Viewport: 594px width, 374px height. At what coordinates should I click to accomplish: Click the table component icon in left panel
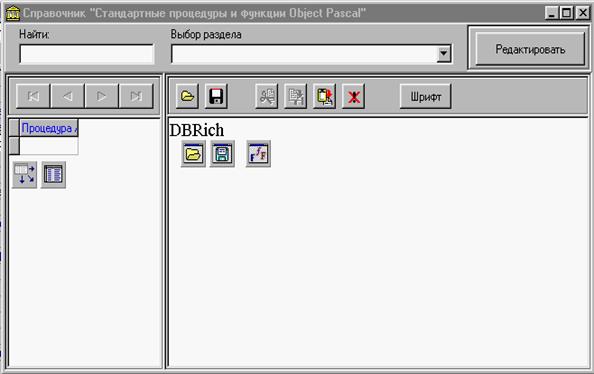click(x=53, y=175)
